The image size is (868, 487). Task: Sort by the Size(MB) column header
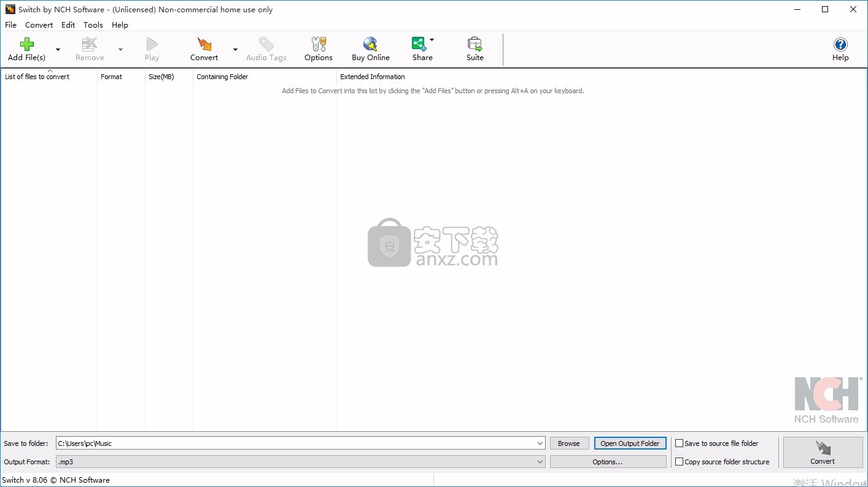169,77
